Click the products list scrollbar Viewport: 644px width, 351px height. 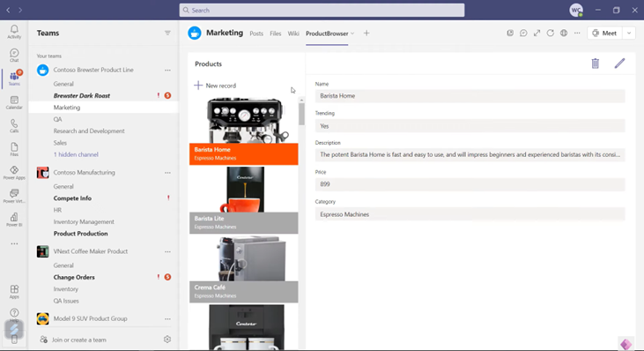(301, 114)
